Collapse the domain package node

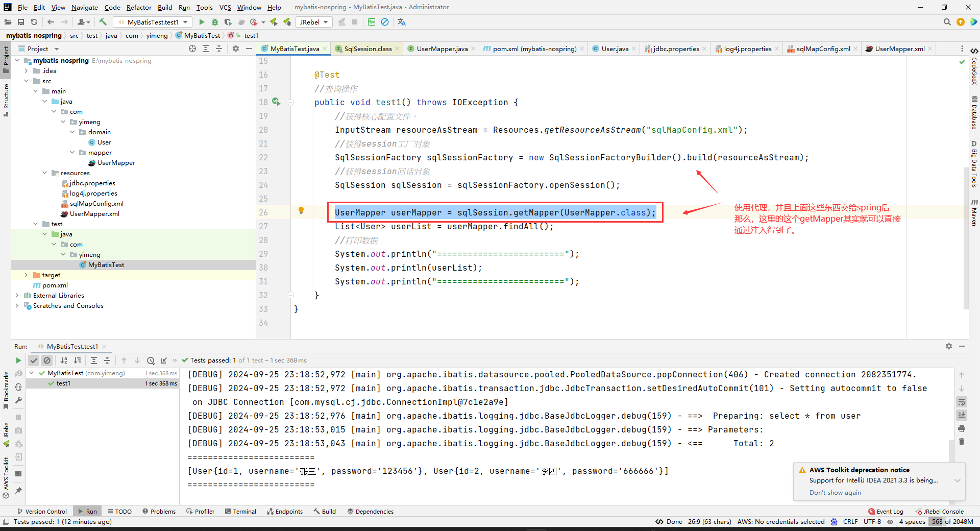(72, 132)
